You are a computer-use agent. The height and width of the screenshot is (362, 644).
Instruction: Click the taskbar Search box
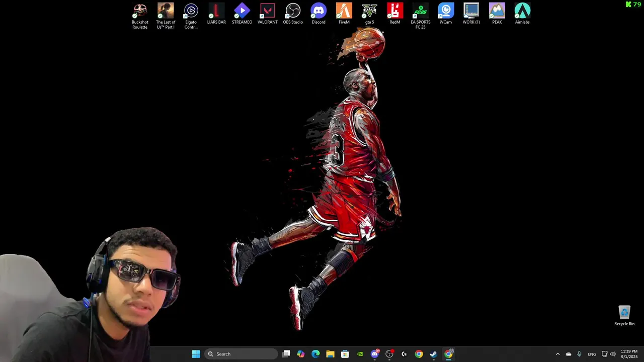coord(241,354)
